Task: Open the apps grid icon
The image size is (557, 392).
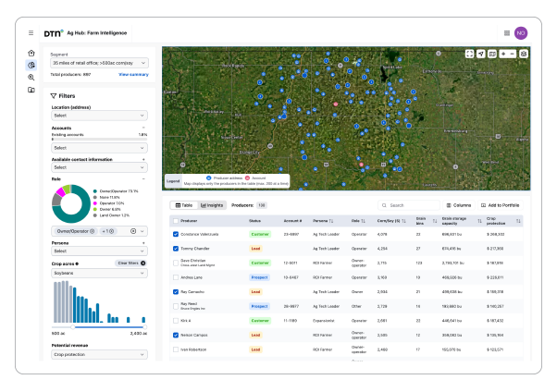Action: click(x=507, y=33)
